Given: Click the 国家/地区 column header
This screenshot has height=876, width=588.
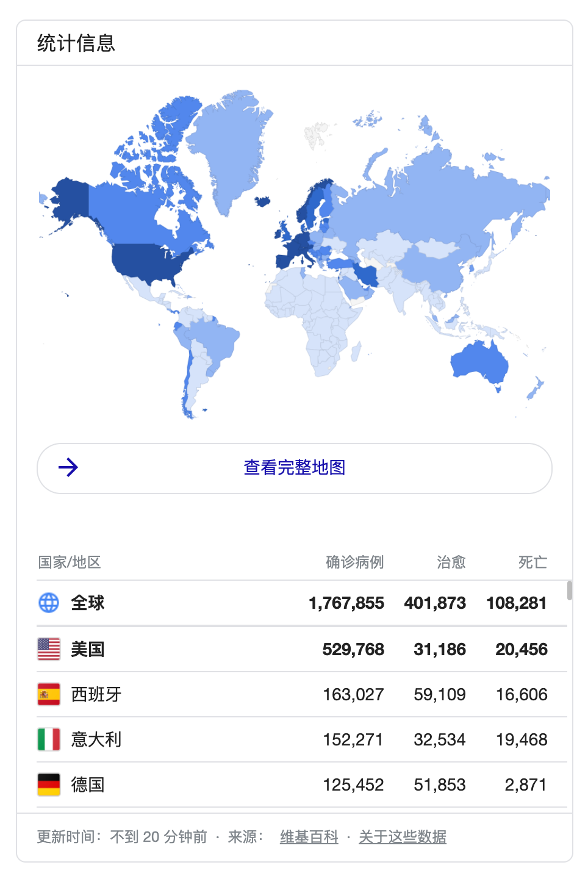Looking at the screenshot, I should click(69, 562).
